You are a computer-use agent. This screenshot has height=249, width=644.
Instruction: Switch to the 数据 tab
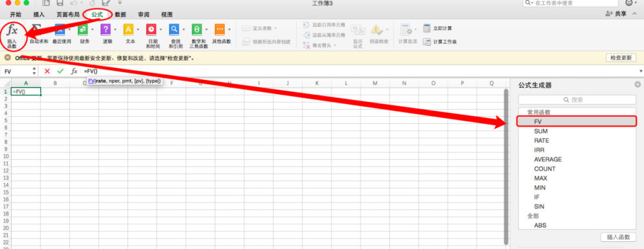[x=120, y=14]
